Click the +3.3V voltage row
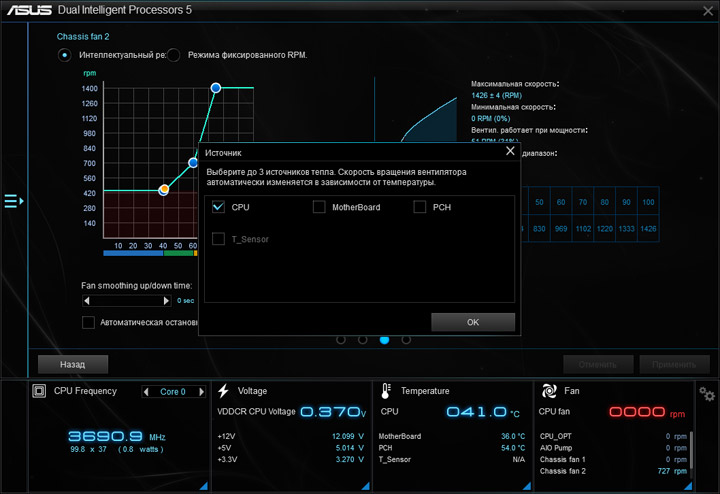Image resolution: width=720 pixels, height=494 pixels. 290,460
